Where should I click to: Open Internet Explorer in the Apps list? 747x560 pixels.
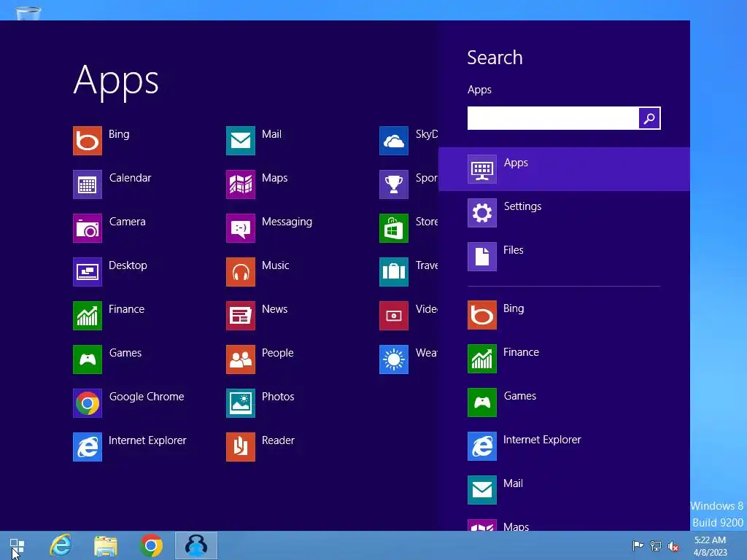point(88,447)
